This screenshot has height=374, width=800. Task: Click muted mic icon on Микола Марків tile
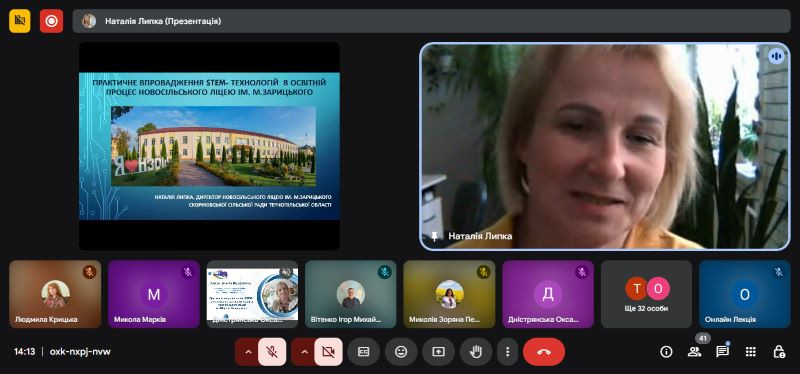[x=188, y=272]
